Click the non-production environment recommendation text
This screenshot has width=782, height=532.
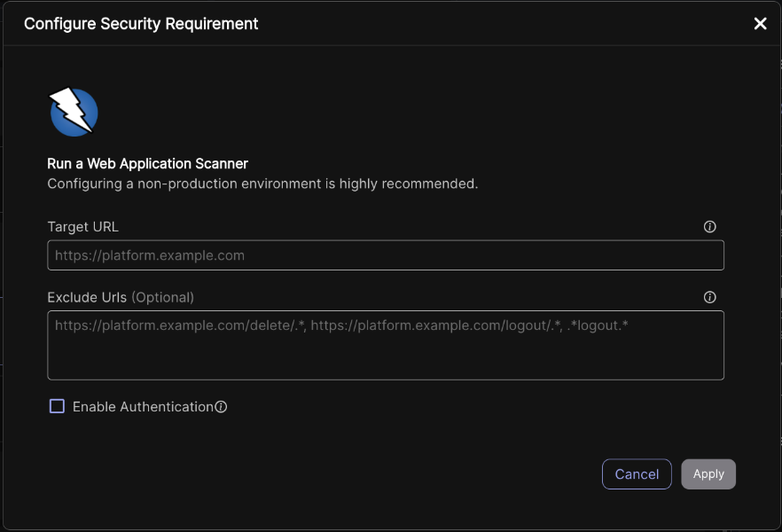tap(262, 184)
